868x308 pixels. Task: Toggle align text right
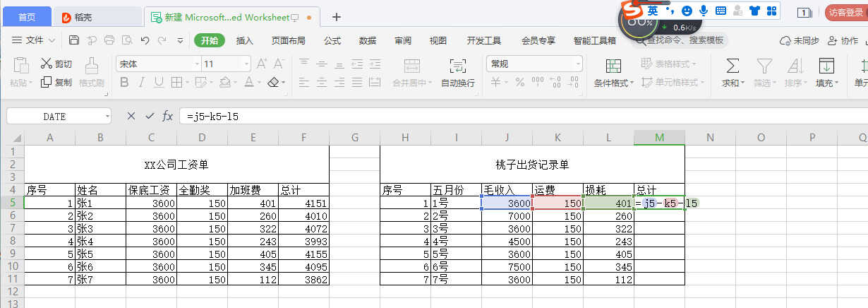click(x=339, y=82)
